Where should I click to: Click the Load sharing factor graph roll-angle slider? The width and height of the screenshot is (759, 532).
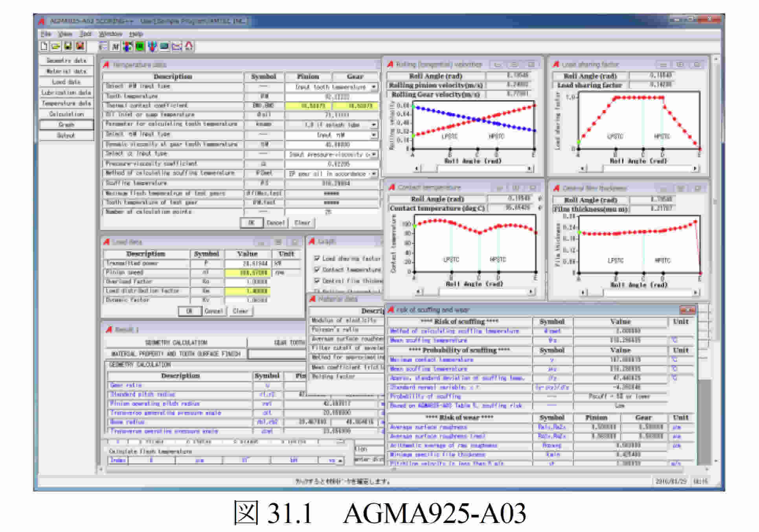tap(639, 169)
